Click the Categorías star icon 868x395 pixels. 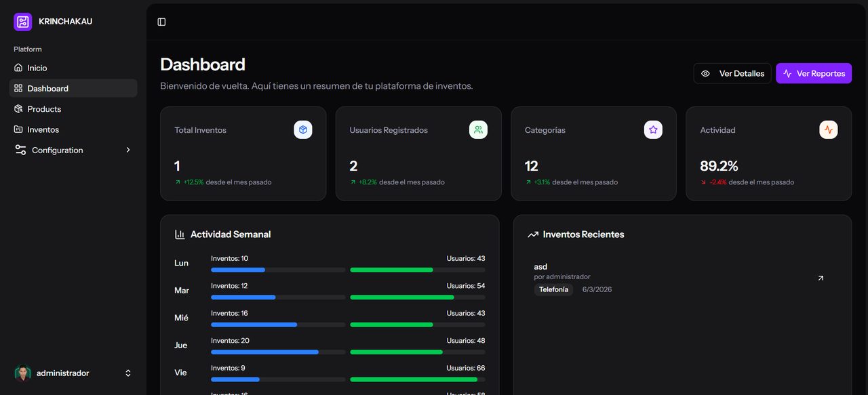click(x=653, y=130)
